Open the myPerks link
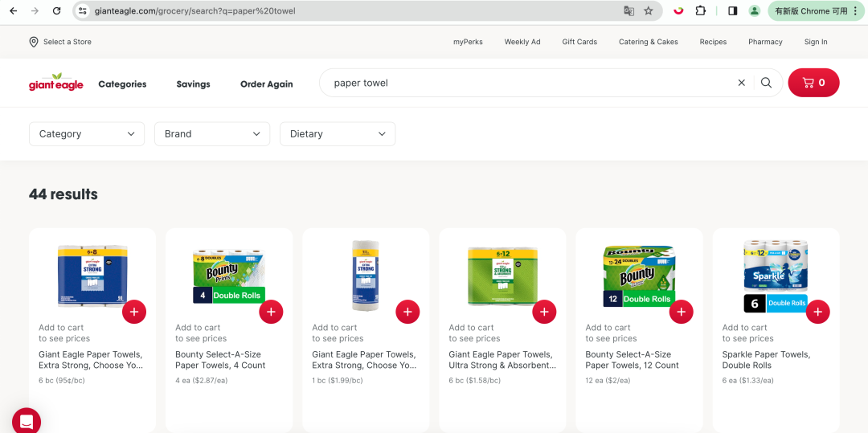The image size is (868, 433). pos(468,42)
